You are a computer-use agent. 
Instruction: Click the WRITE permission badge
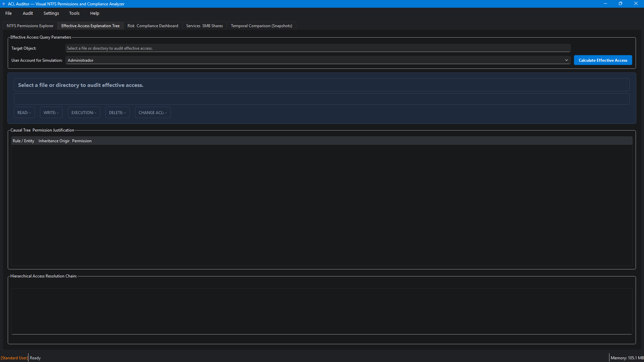point(51,113)
